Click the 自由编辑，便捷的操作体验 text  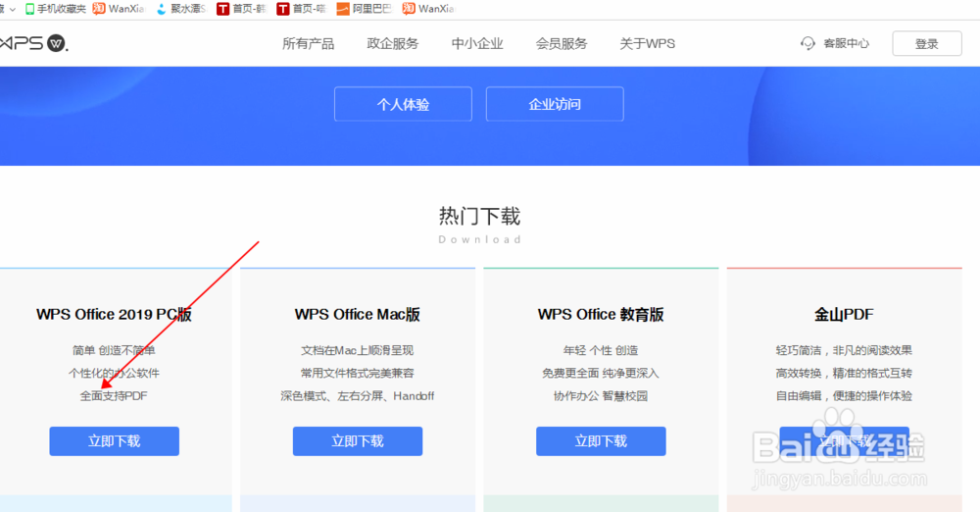coord(844,395)
